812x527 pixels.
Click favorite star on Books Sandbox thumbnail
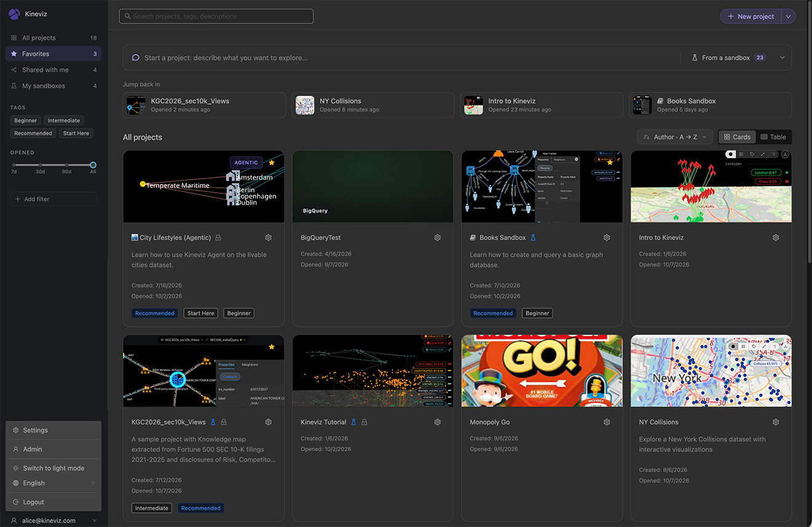pyautogui.click(x=610, y=163)
